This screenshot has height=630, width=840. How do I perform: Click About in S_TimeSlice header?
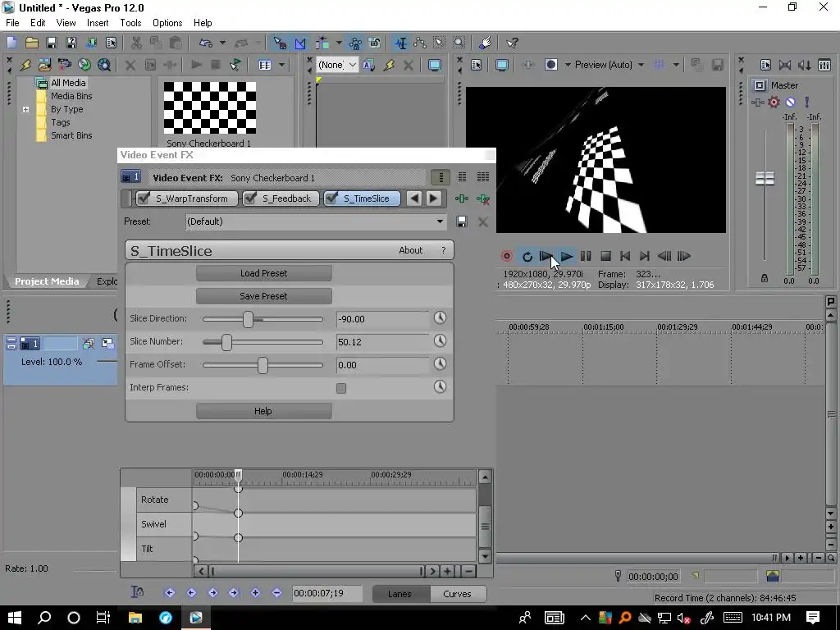(x=410, y=250)
